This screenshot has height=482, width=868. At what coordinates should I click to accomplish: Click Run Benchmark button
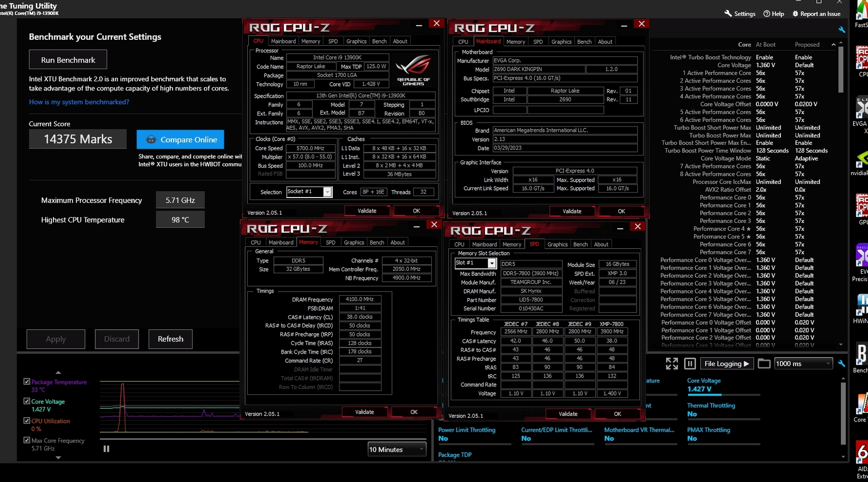[x=68, y=60]
